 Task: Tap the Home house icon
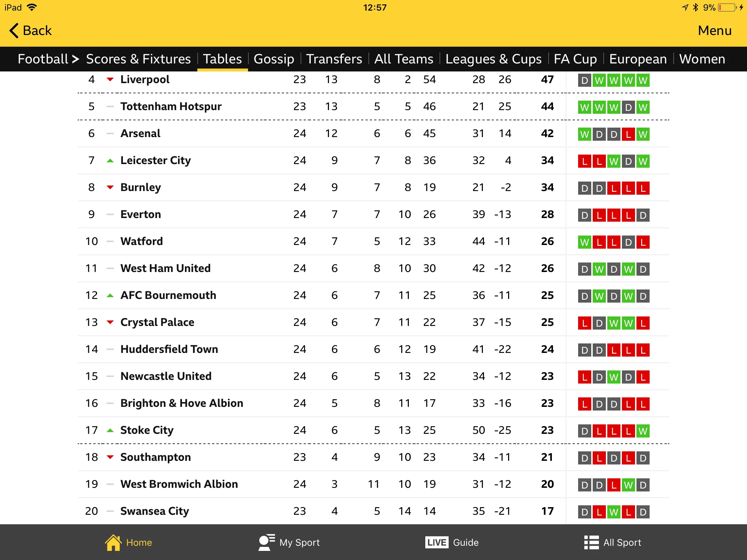point(113,542)
